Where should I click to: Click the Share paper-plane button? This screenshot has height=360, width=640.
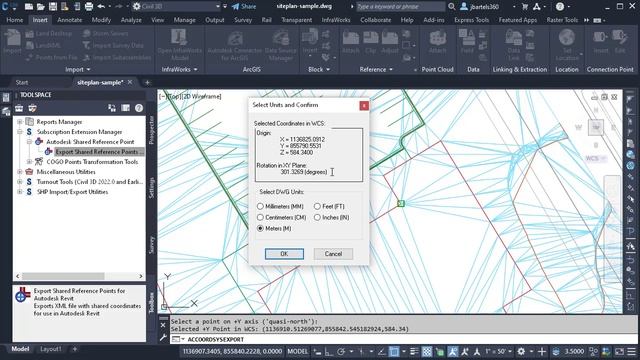244,7
